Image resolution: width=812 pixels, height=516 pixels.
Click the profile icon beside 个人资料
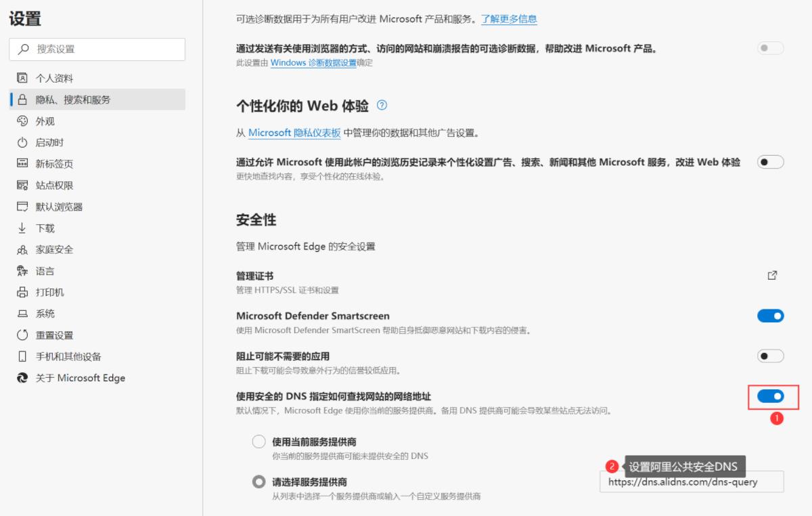pyautogui.click(x=21, y=78)
